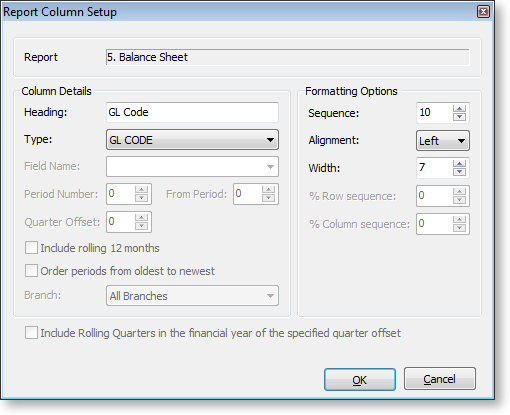Click the % Column sequence down spinner arrow
This screenshot has width=510, height=415.
pyautogui.click(x=459, y=228)
